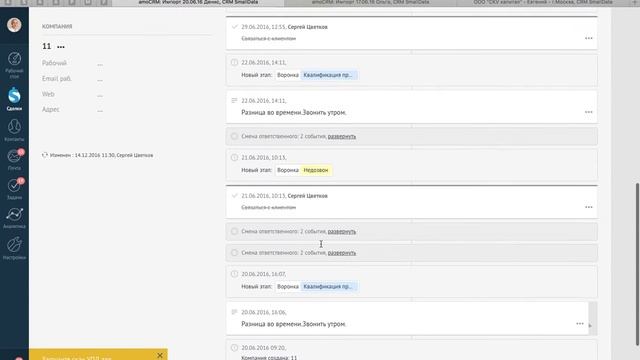Expand Смена ответственного events above 20.06.2016 16:07 entry
640x360 pixels.
[342, 253]
